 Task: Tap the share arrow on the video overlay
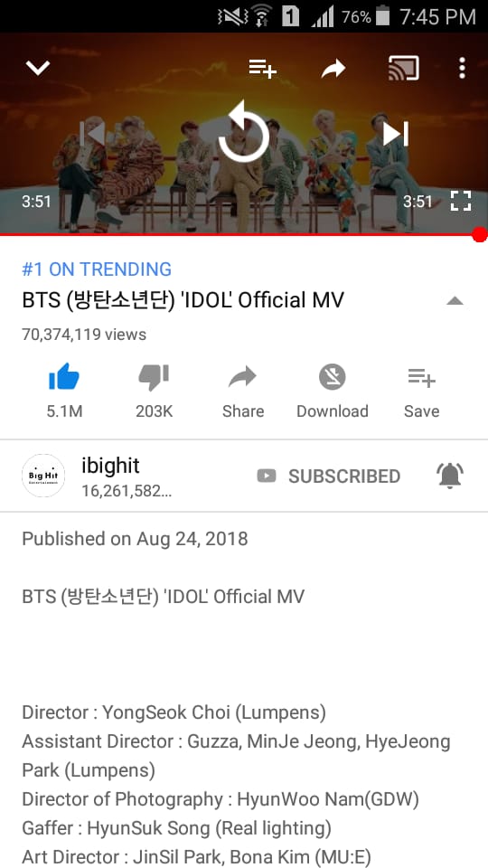(333, 69)
